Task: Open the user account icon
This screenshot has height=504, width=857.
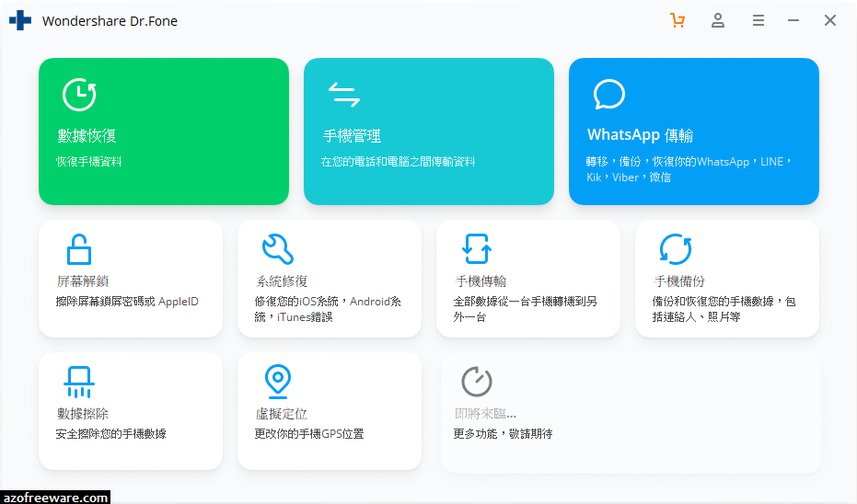Action: coord(718,21)
